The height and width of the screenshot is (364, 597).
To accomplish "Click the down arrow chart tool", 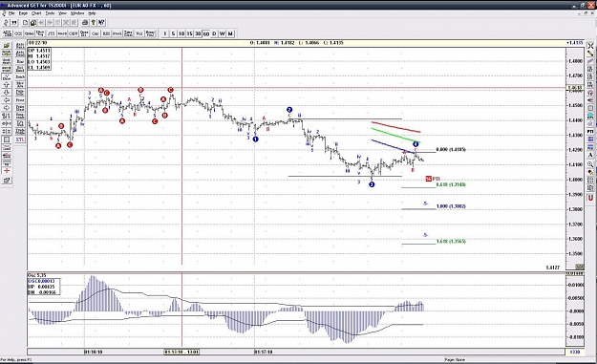I will [7, 93].
